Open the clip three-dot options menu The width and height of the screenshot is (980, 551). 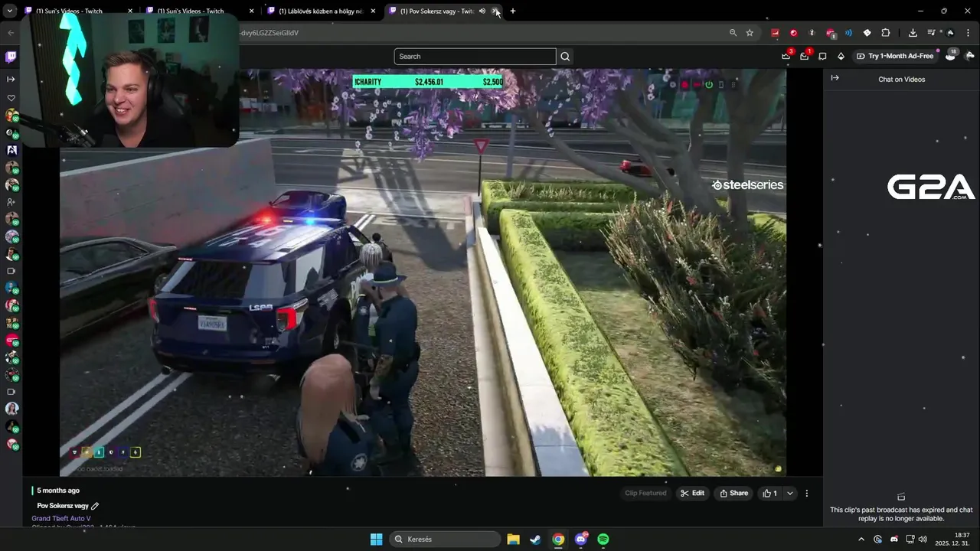(806, 494)
